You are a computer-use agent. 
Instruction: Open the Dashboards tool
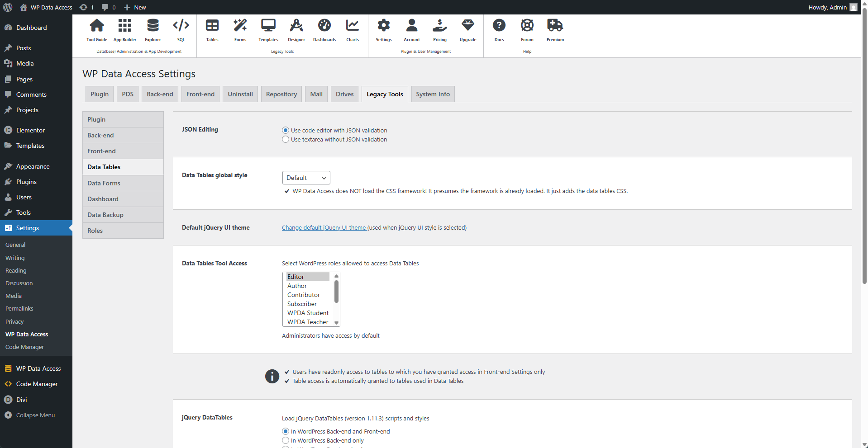324,29
